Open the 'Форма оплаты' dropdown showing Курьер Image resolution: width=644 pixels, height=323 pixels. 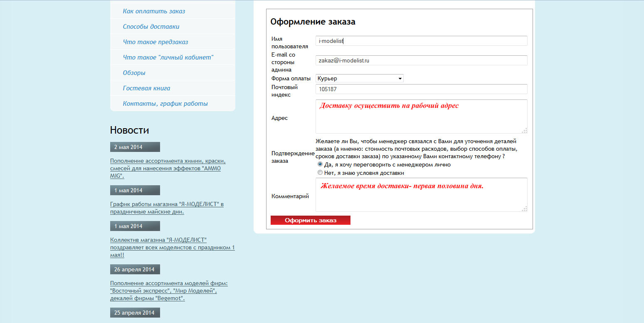click(360, 78)
